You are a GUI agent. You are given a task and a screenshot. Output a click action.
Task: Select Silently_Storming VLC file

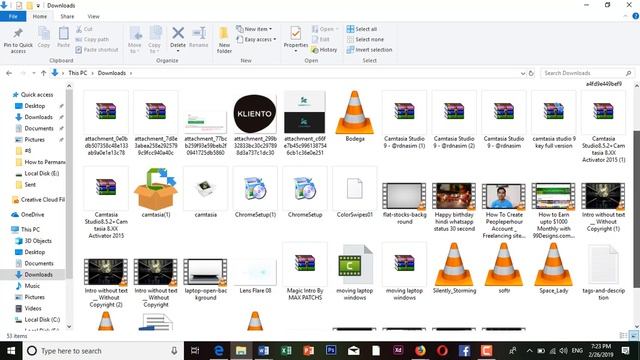(454, 268)
